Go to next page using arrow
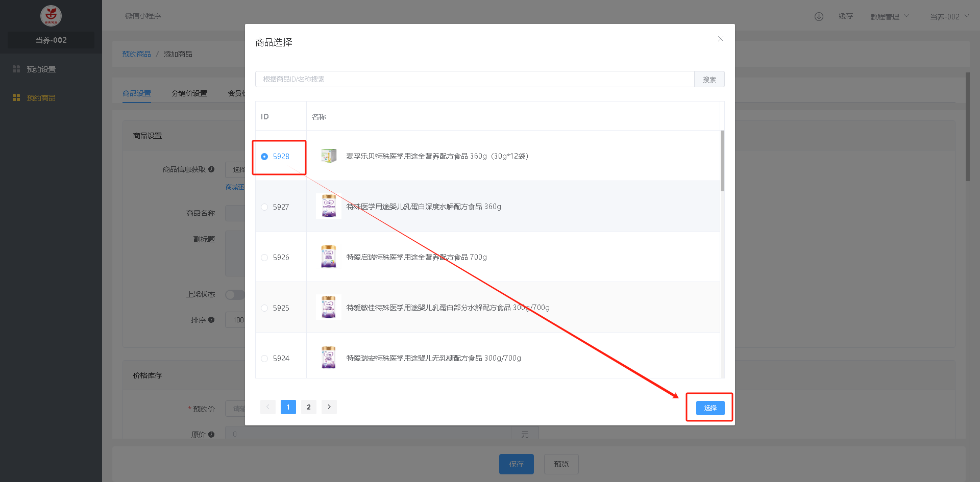 [x=329, y=407]
